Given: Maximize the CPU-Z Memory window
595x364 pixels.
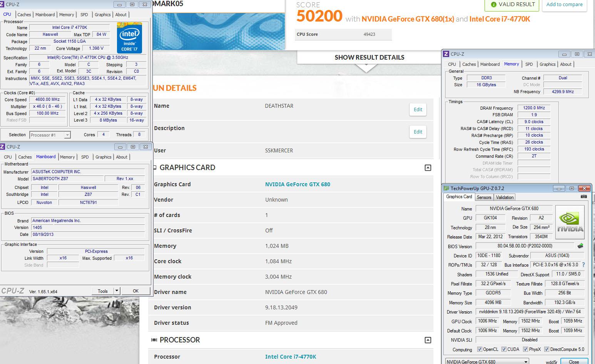Looking at the screenshot, I should (x=577, y=54).
